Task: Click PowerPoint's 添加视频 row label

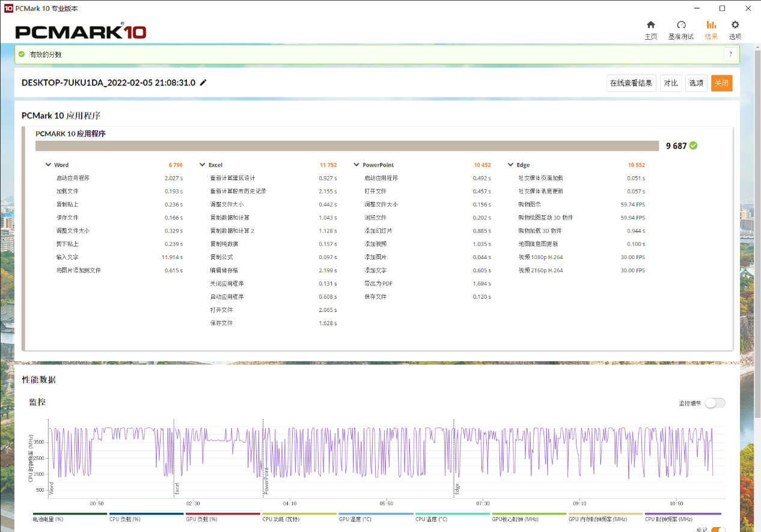Action: pyautogui.click(x=376, y=244)
